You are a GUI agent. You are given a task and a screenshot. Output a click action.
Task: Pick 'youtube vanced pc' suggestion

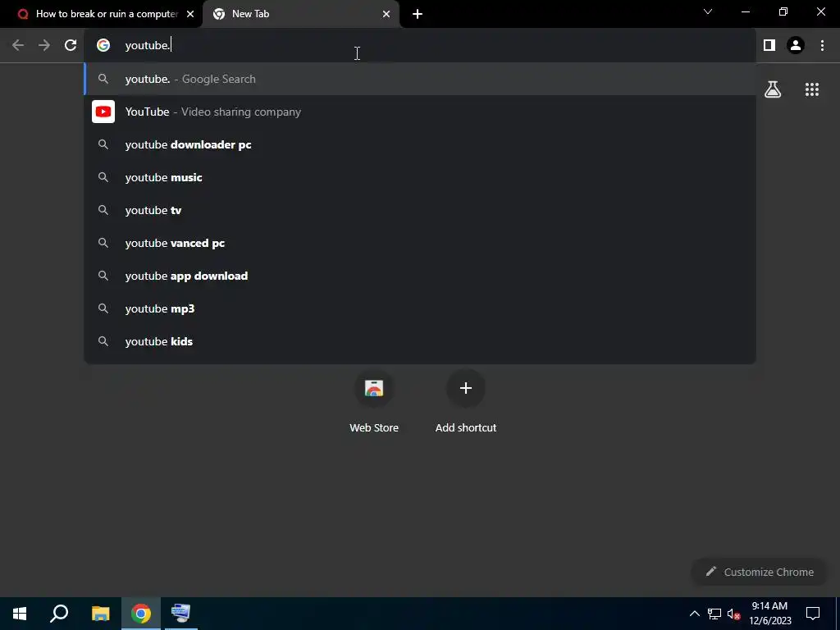[420, 243]
